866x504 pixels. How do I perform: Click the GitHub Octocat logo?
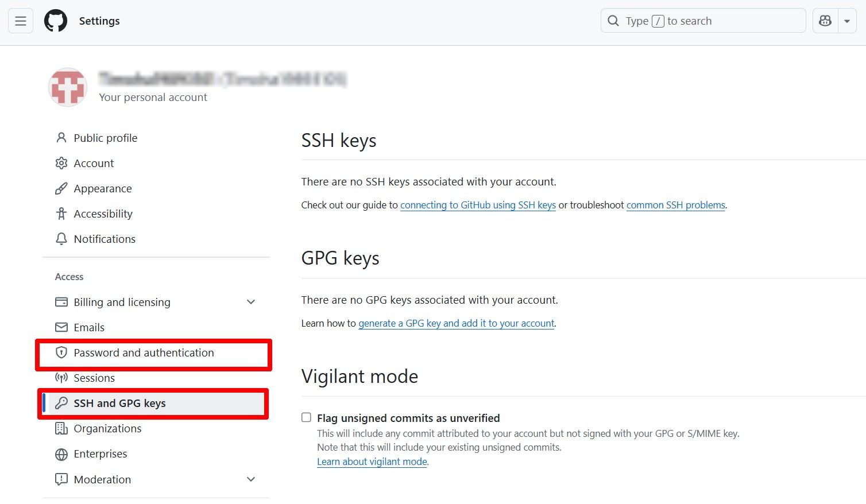pos(55,21)
